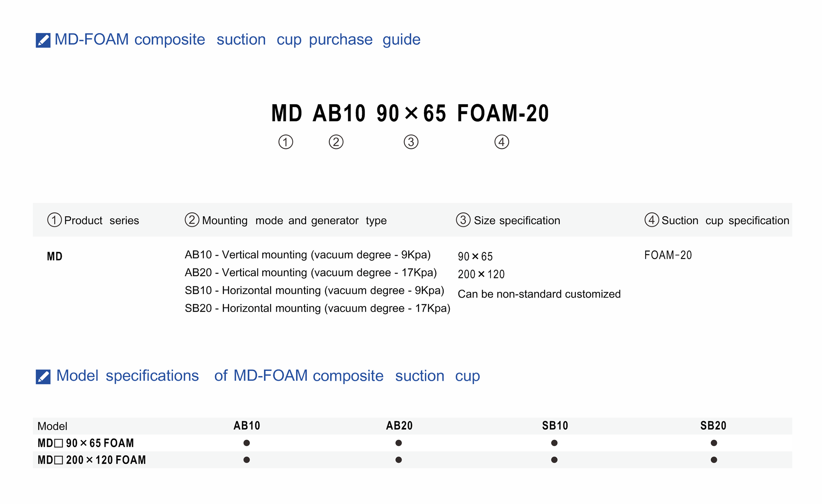Click the AB10 dot in the 90×65 FOAM row
This screenshot has height=504, width=822.
(247, 443)
